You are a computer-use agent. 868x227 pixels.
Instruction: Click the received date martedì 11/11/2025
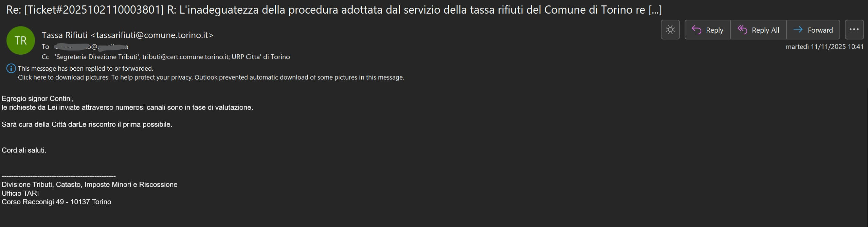tap(824, 47)
